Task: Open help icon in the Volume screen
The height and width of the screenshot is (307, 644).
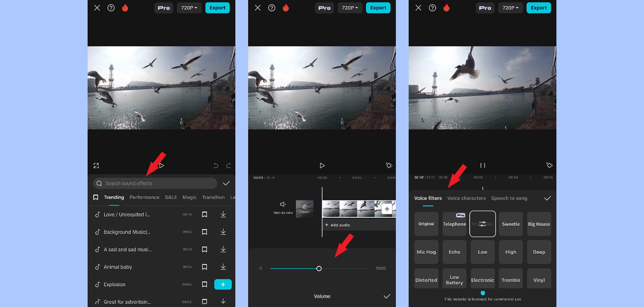Action: (x=272, y=8)
